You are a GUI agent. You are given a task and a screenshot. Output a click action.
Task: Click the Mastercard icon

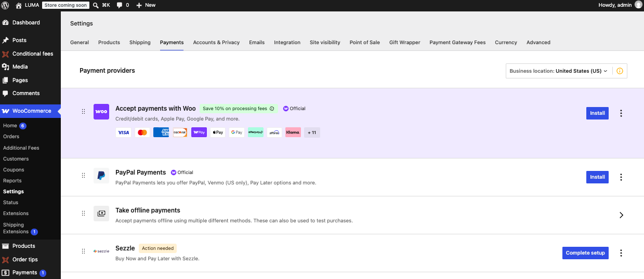click(x=142, y=132)
